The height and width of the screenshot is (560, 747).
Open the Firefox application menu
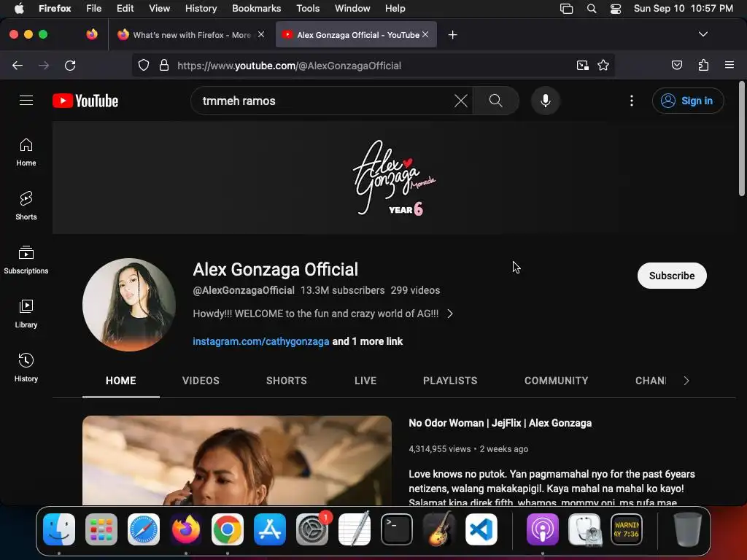[729, 65]
